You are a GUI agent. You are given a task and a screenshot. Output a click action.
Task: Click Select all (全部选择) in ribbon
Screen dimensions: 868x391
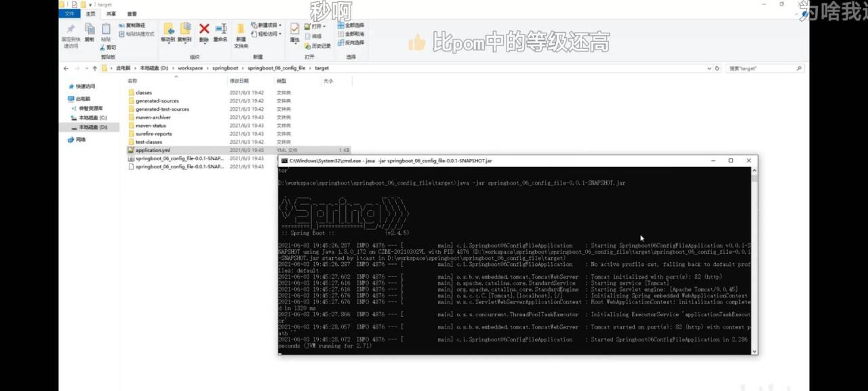(351, 26)
